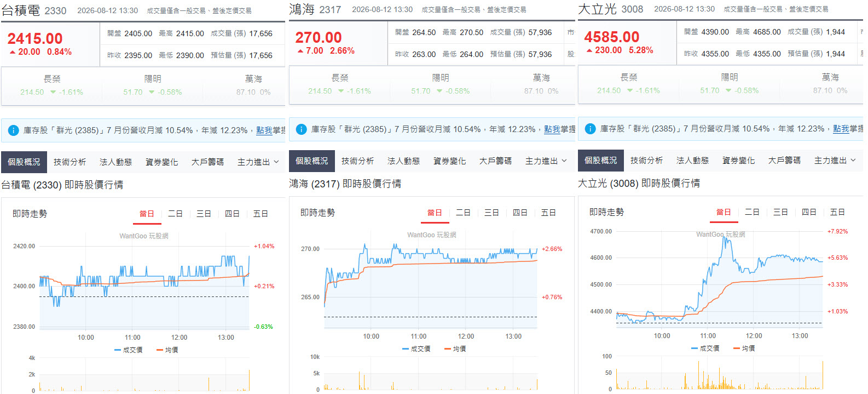Open 萬海 stock card in 台積電 panel
This screenshot has height=394, width=868.
[253, 85]
